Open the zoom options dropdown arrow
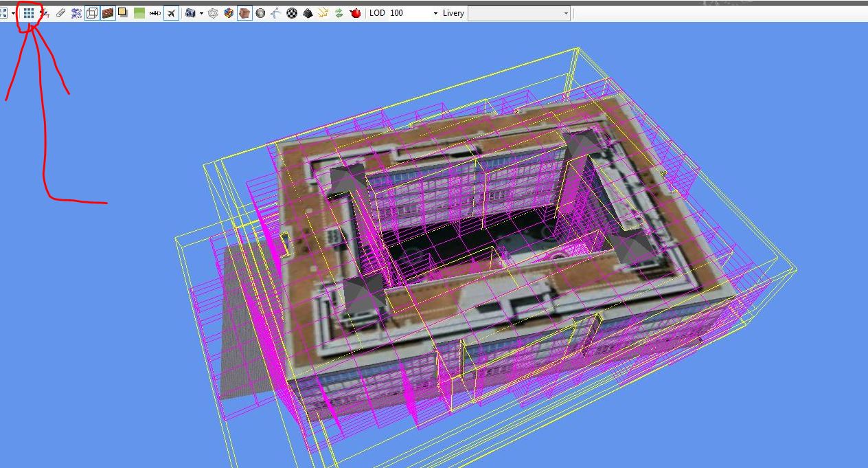Image resolution: width=868 pixels, height=468 pixels. [x=13, y=14]
